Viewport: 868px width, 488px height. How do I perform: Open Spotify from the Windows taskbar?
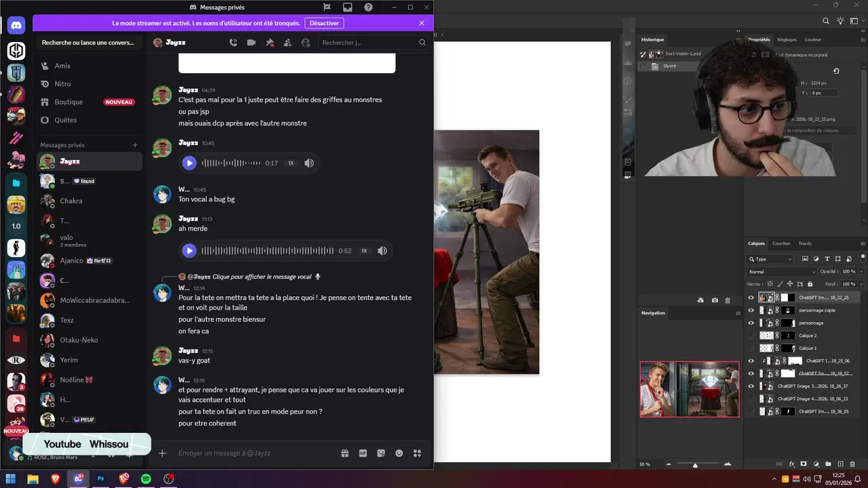click(146, 479)
